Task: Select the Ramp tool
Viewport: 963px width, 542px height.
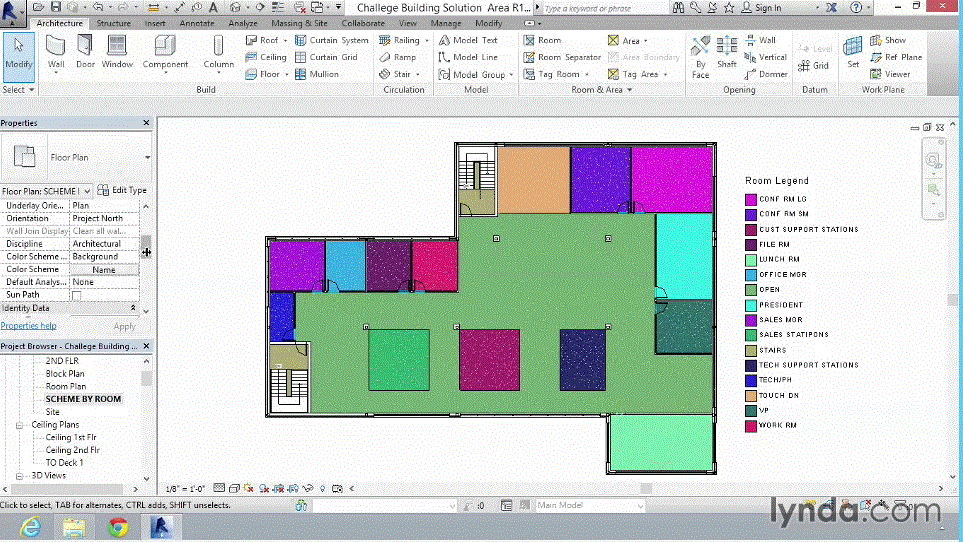Action: 398,57
